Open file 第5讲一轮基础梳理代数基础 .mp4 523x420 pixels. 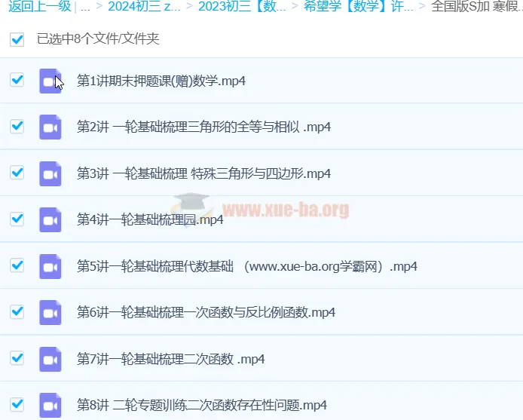pos(247,266)
